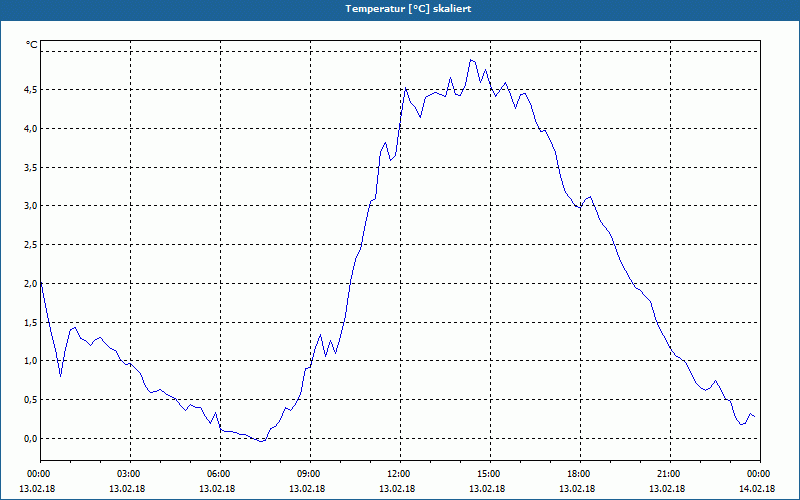800x500 pixels.
Task: Click the 2,5 y-axis label
Action: click(x=31, y=244)
